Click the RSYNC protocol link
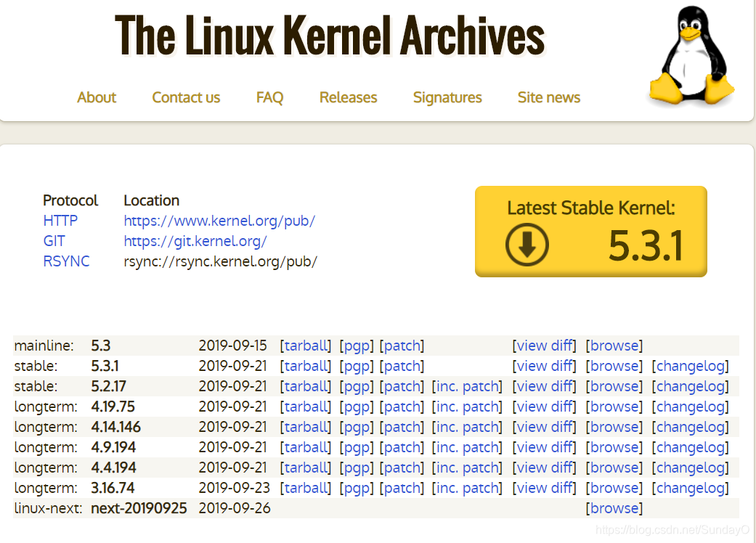Viewport: 756px width, 543px height. click(x=66, y=261)
